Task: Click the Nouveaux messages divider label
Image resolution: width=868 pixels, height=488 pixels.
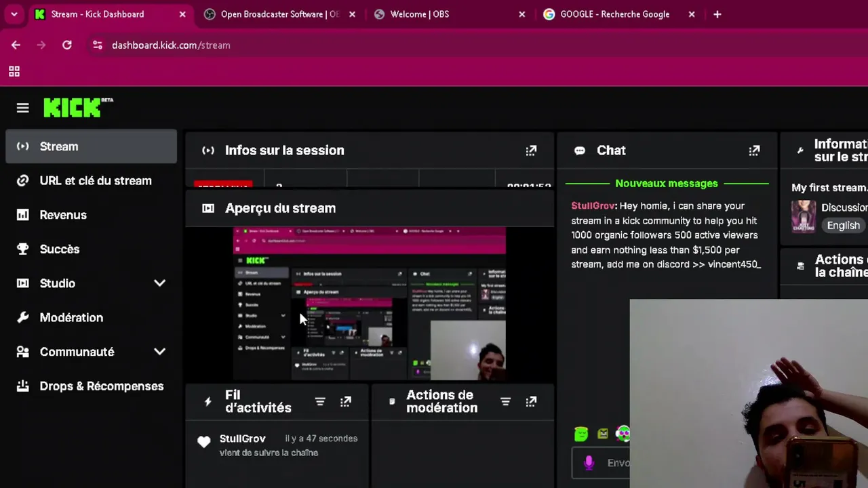Action: pyautogui.click(x=667, y=184)
